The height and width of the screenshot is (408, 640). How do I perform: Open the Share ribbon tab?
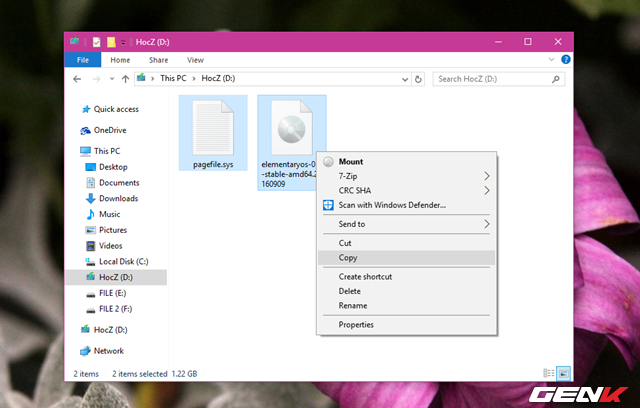pyautogui.click(x=158, y=60)
